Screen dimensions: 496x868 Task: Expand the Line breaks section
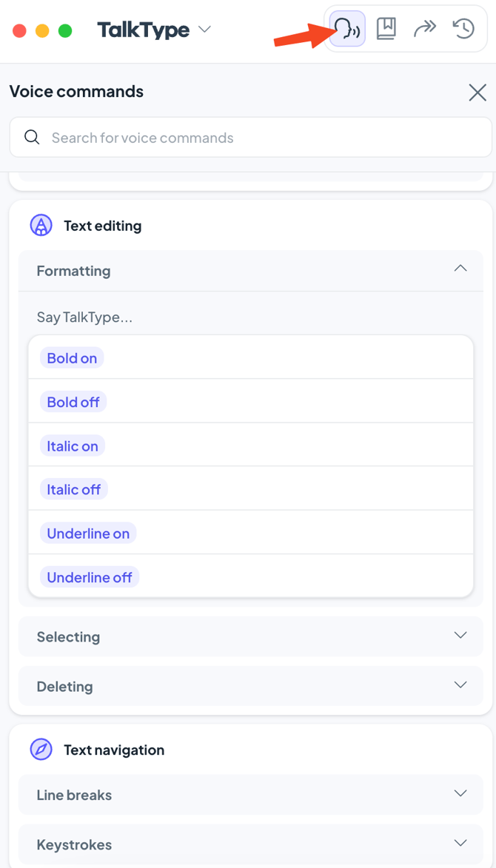coord(460,794)
